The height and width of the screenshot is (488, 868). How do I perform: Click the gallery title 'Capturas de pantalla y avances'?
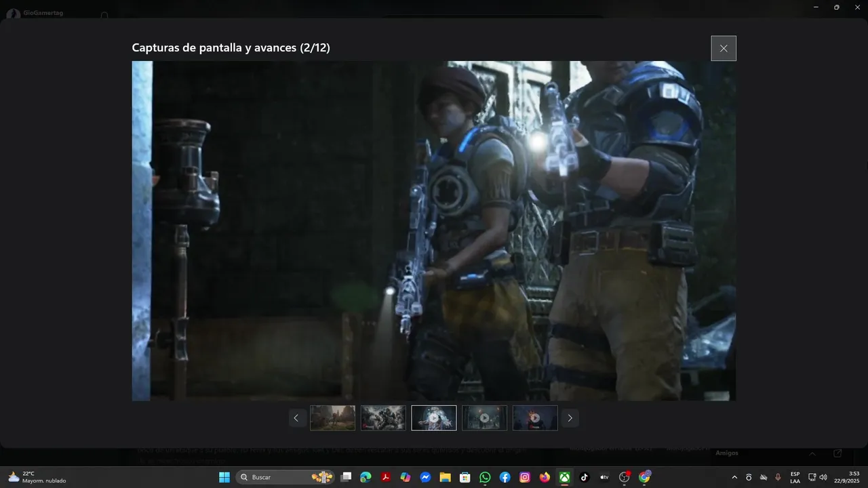point(214,47)
